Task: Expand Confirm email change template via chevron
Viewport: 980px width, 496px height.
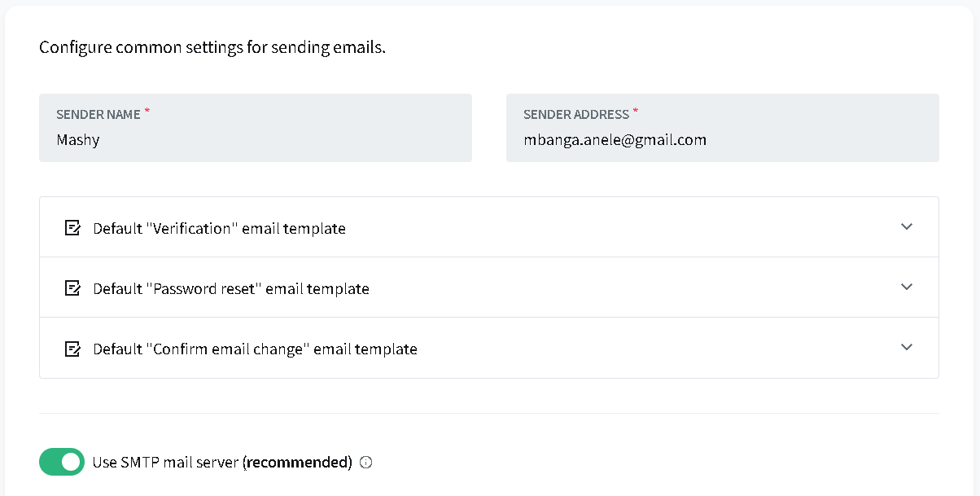Action: [x=907, y=347]
